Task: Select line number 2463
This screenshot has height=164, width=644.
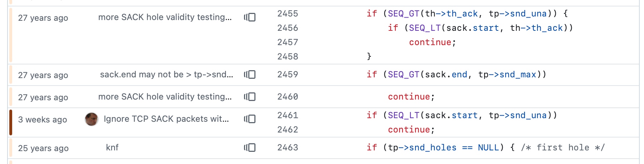Action: tap(288, 148)
